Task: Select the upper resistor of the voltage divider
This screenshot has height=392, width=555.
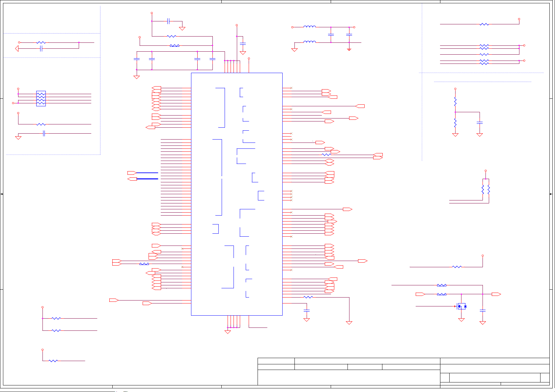Action: tap(455, 101)
